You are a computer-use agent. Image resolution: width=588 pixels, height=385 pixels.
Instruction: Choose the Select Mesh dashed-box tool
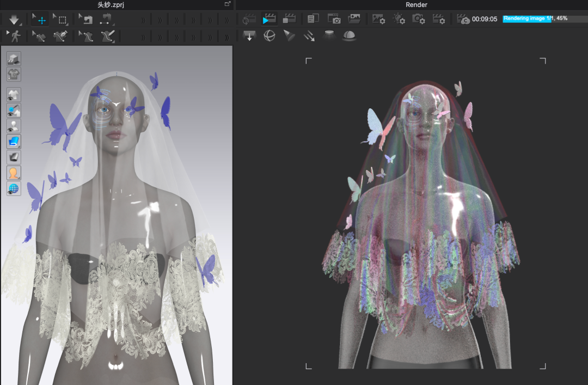click(60, 20)
